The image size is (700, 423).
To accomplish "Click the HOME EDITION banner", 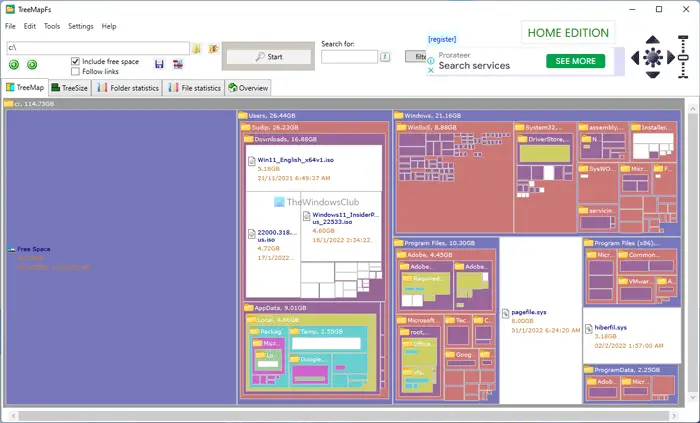I will tap(568, 33).
